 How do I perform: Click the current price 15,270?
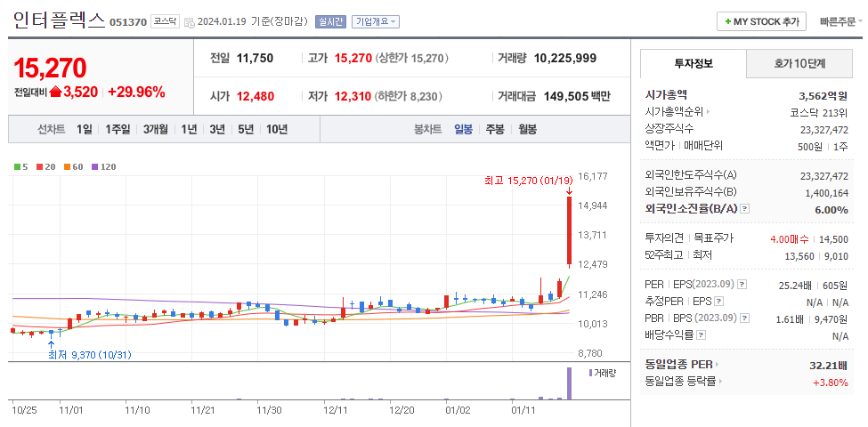click(50, 68)
